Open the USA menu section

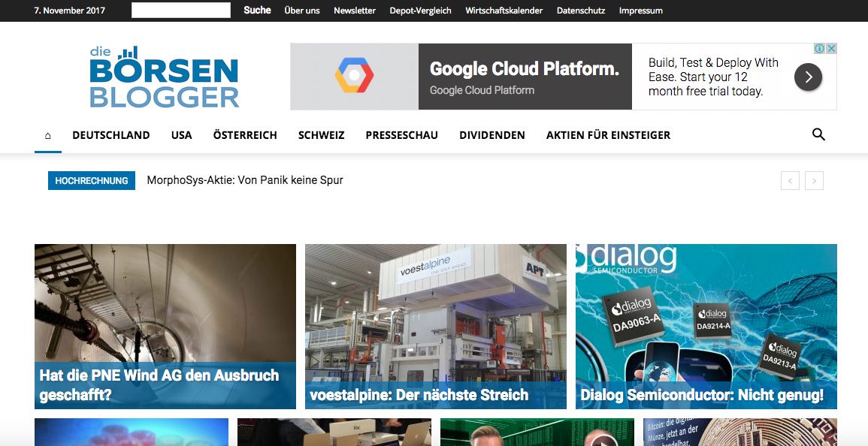182,135
